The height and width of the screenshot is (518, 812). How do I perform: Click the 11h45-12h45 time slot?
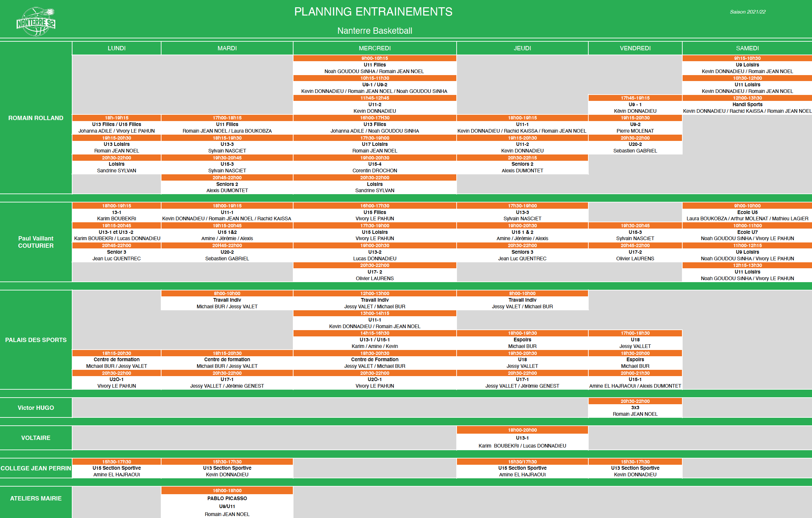(x=375, y=98)
